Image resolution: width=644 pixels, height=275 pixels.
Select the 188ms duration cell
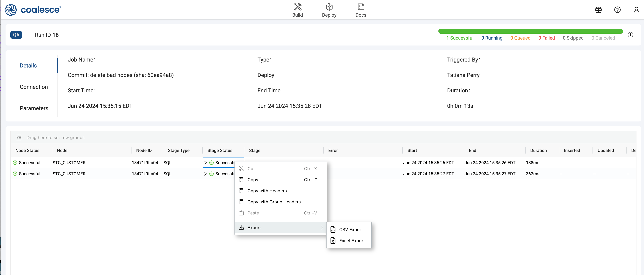533,163
